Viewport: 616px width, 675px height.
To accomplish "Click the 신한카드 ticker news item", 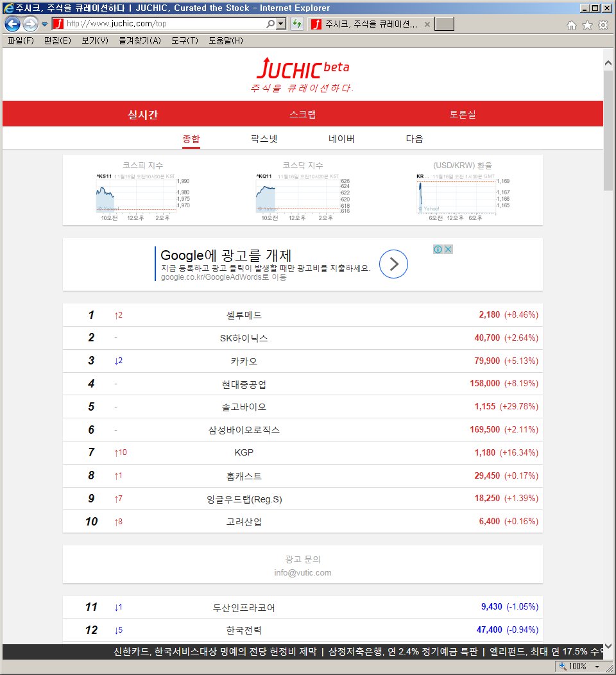I will pos(215,651).
